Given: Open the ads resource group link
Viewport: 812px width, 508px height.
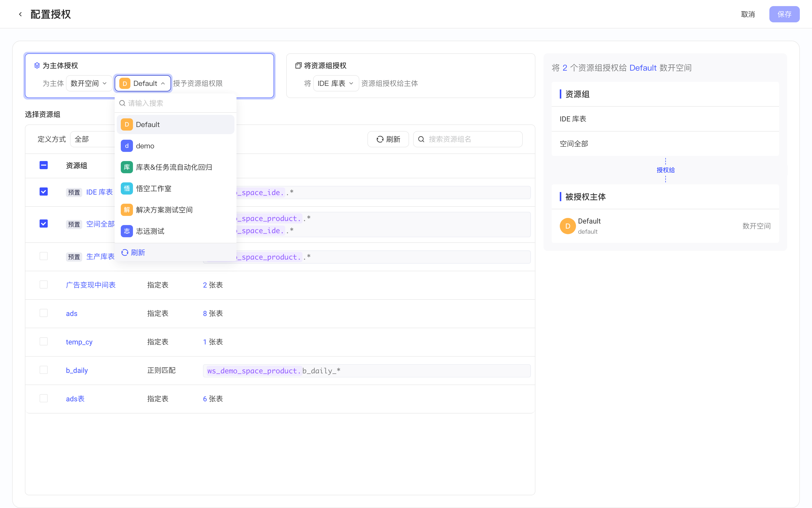Looking at the screenshot, I should (x=72, y=313).
